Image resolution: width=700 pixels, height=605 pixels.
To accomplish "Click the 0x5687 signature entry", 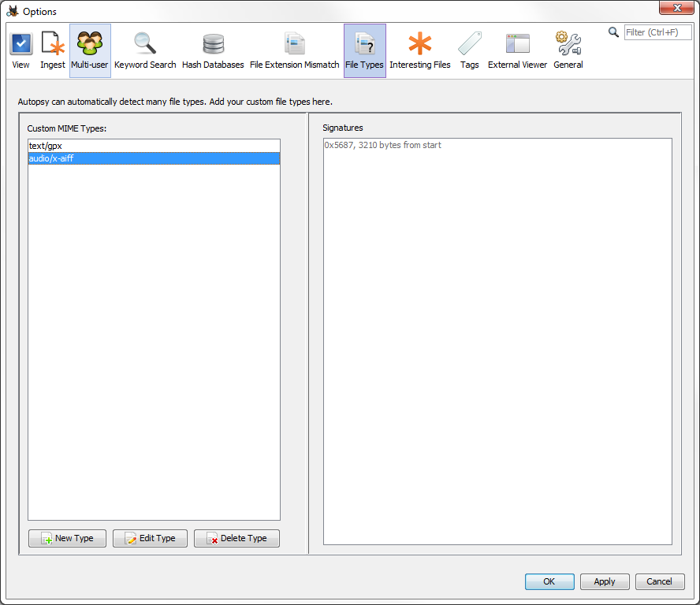I will coord(382,146).
